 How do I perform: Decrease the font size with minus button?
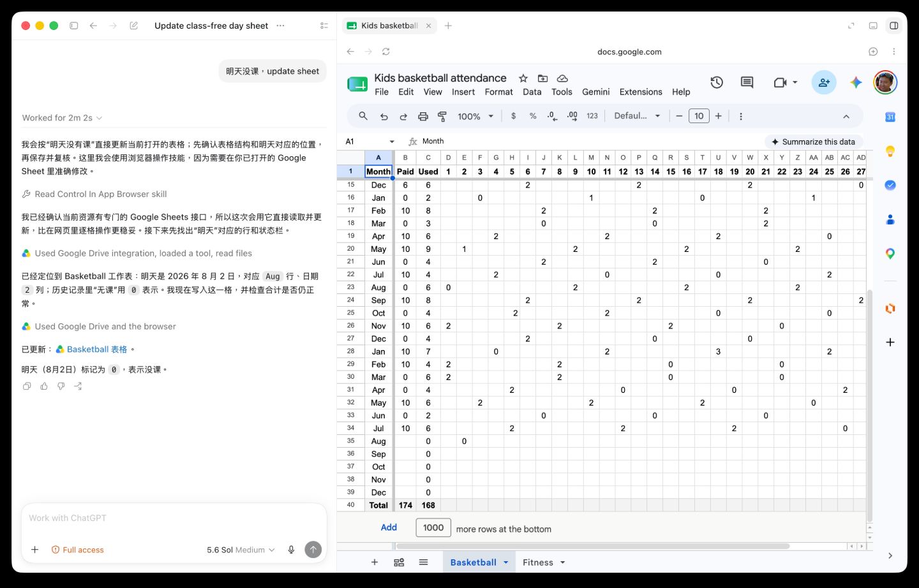679,116
